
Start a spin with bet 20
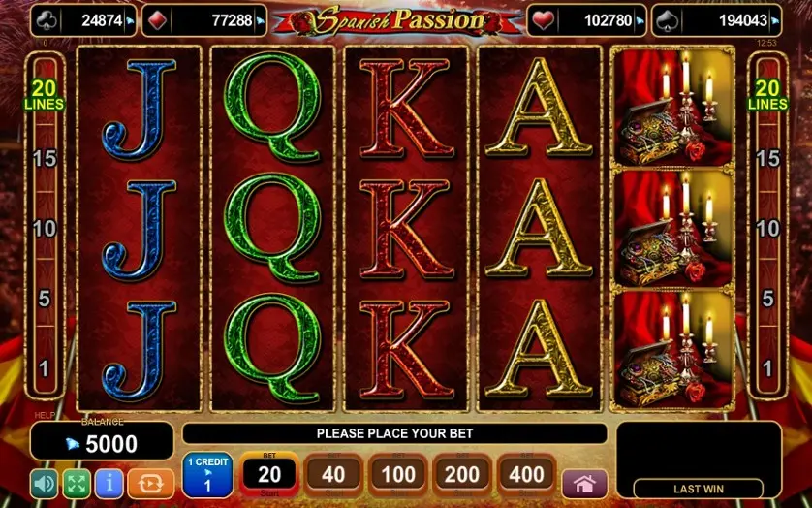pyautogui.click(x=269, y=475)
